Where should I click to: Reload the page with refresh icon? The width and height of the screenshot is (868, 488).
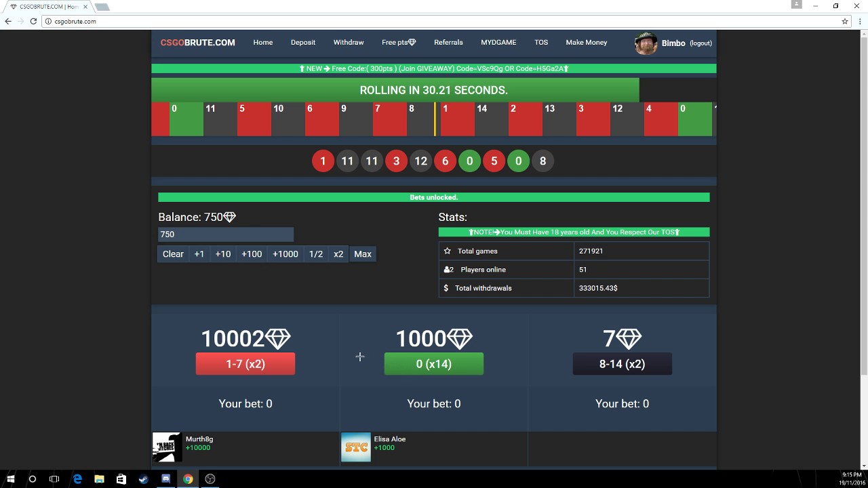(33, 21)
